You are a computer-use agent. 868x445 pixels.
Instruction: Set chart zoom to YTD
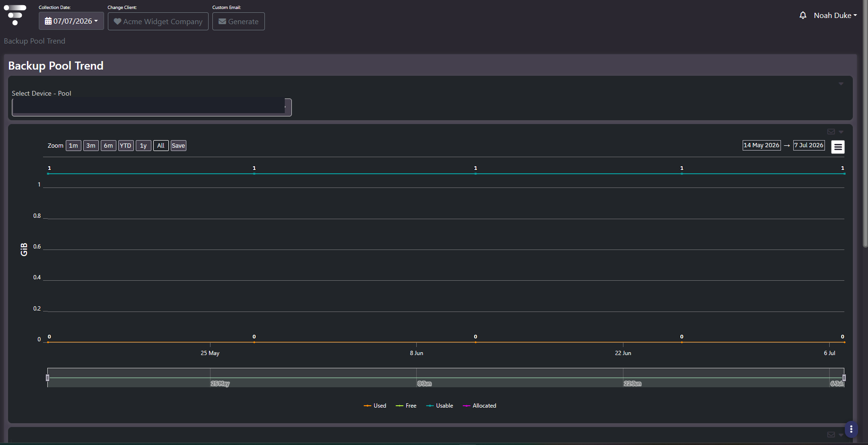click(126, 146)
